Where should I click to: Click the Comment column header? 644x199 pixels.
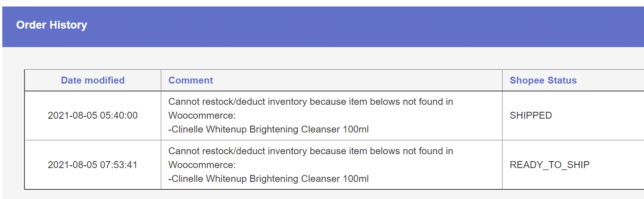(191, 80)
